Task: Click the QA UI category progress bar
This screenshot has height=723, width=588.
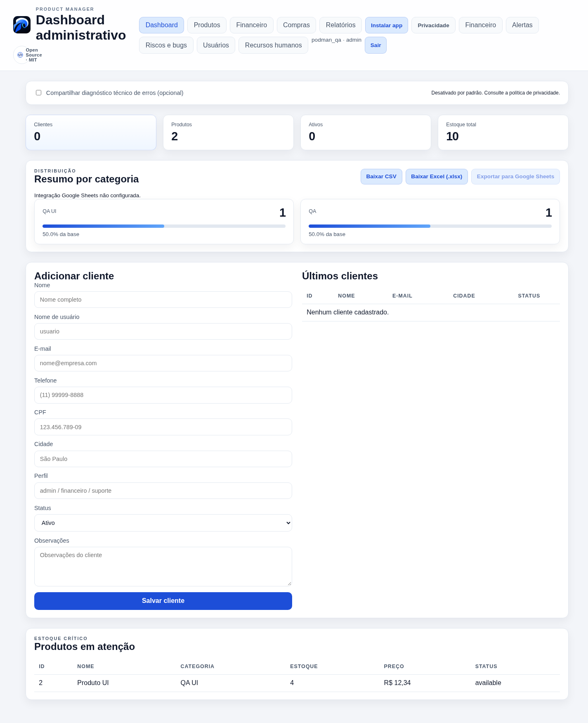Action: point(164,226)
